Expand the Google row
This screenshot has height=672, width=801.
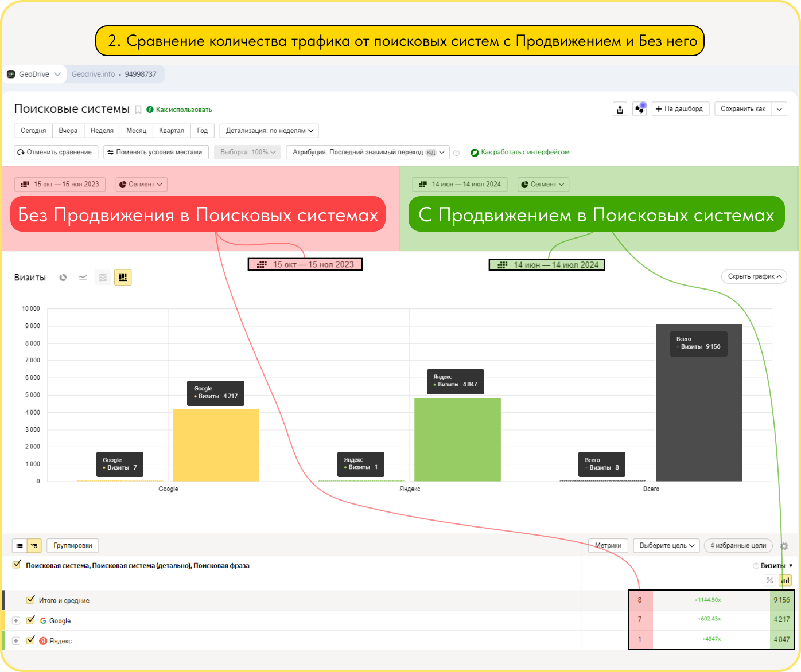(16, 620)
